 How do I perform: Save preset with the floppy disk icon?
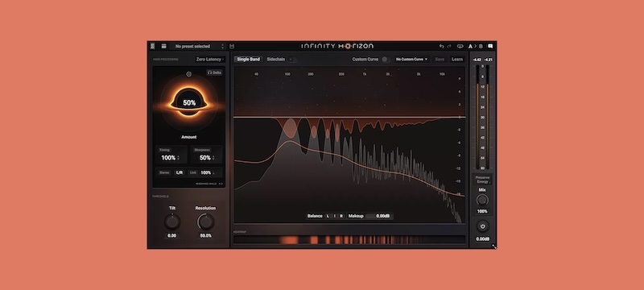(x=232, y=47)
